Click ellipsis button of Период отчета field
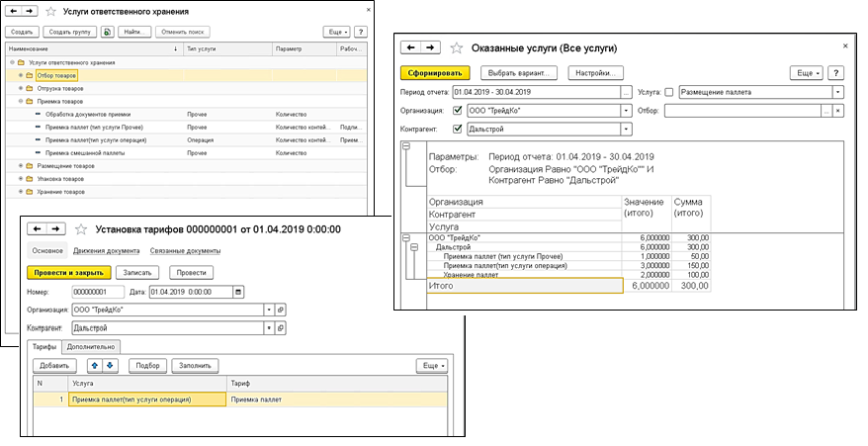868x446 pixels. [x=626, y=93]
